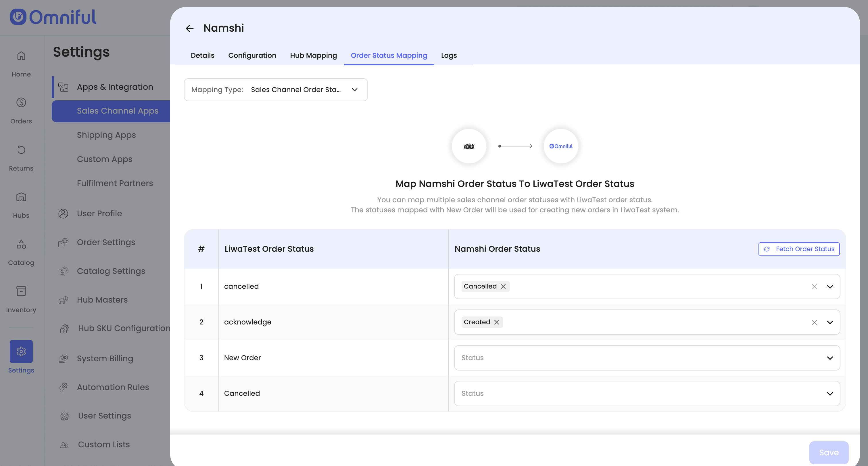
Task: Remove the Created status tag
Action: point(496,322)
